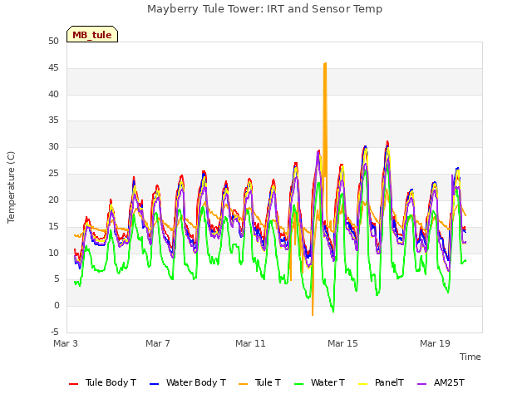Screen dimensions: 532x399
Task: Toggle the PanelT legend entry
Action: pyautogui.click(x=382, y=382)
